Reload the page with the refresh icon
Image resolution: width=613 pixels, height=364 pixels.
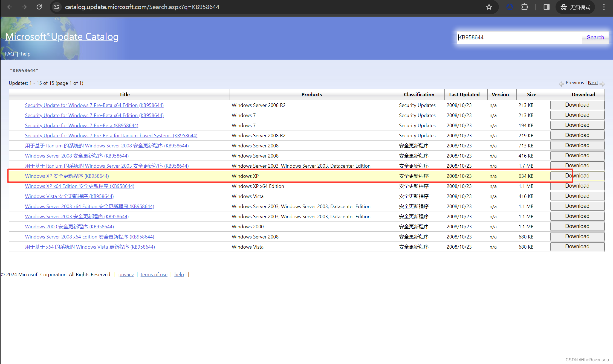[39, 7]
